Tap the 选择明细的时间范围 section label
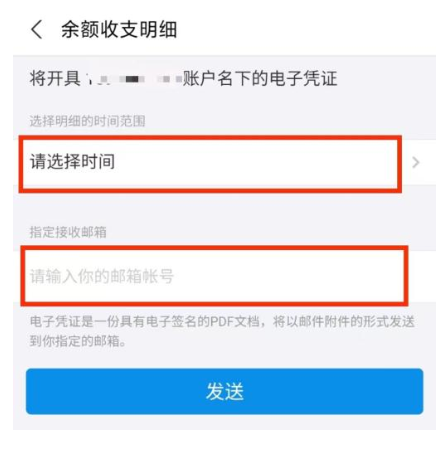The image size is (448, 471). pos(87,121)
